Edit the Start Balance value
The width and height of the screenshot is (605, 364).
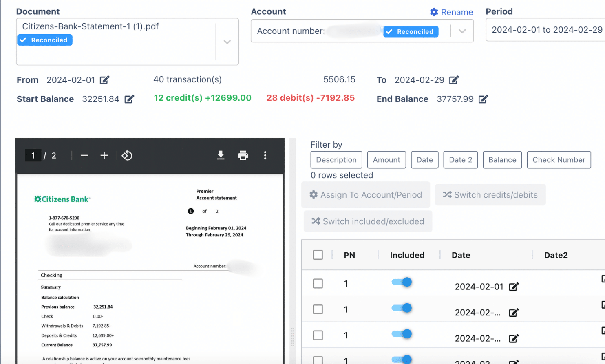[130, 99]
